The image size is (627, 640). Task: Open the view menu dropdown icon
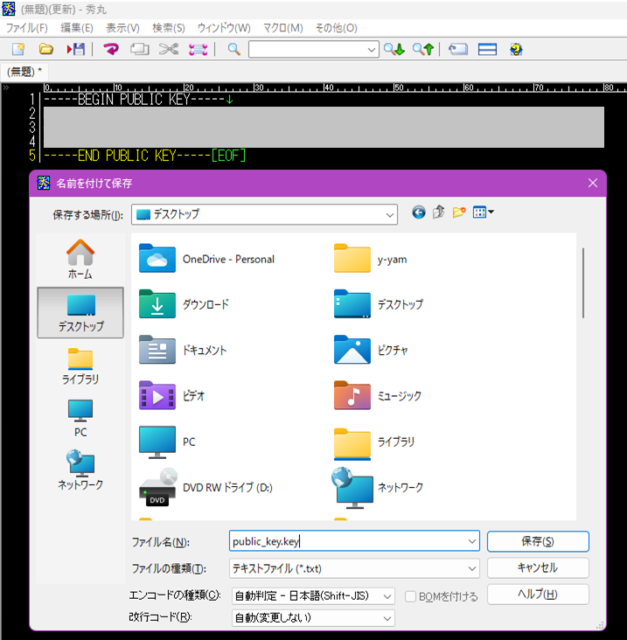(485, 212)
